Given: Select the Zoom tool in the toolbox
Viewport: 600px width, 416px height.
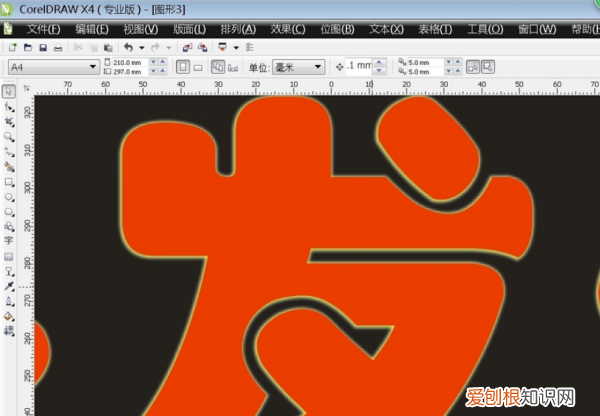Looking at the screenshot, I should coord(9,135).
